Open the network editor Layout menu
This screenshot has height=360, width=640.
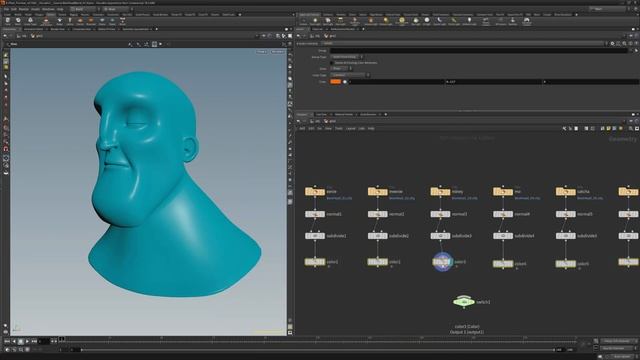coord(351,129)
